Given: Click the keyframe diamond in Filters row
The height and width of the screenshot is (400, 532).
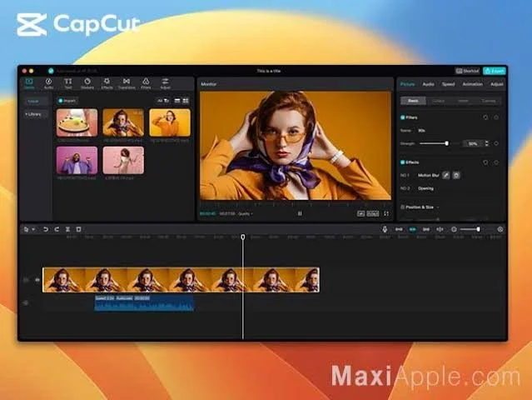Looking at the screenshot, I should pos(496,117).
